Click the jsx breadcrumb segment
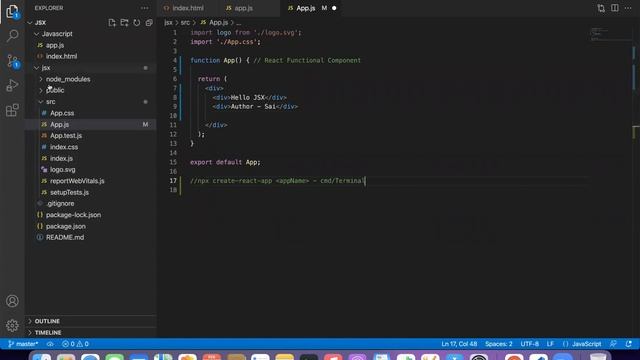Viewport: 640px width, 360px height. (168, 22)
